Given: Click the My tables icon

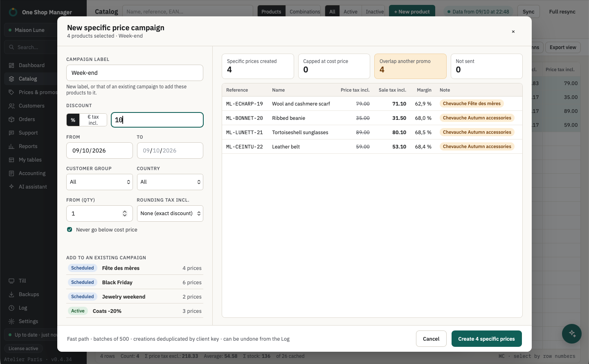Looking at the screenshot, I should pyautogui.click(x=11, y=160).
